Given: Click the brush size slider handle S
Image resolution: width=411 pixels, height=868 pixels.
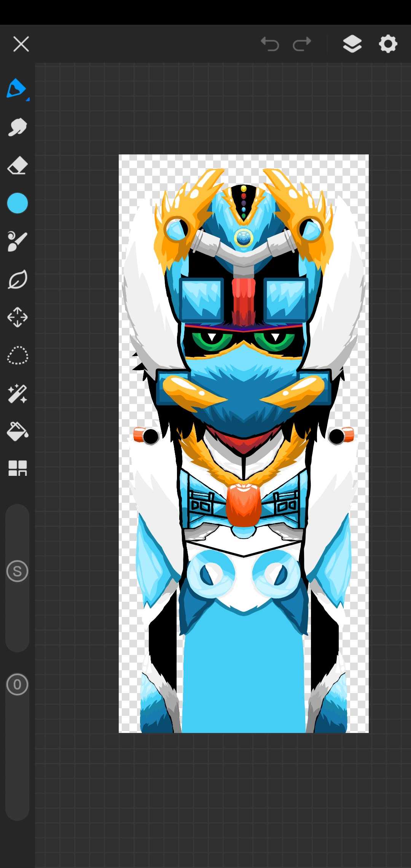Looking at the screenshot, I should [x=18, y=571].
